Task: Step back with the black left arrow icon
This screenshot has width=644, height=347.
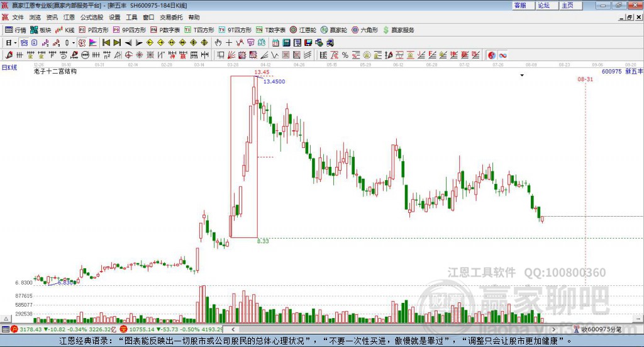Action: click(128, 43)
